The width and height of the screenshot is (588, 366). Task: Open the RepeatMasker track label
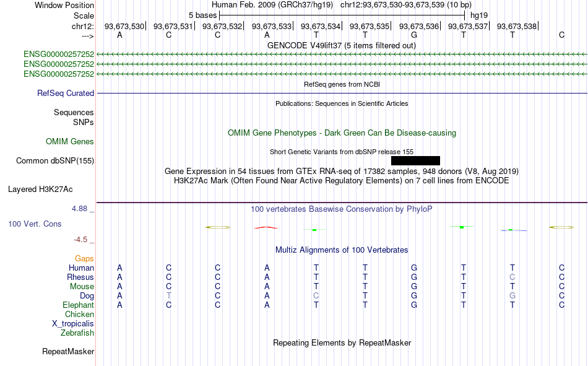[x=68, y=351]
